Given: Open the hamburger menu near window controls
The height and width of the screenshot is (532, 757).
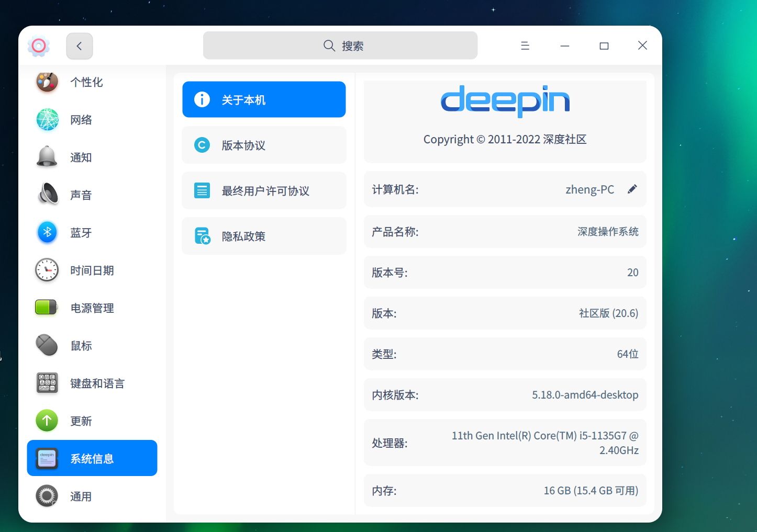Looking at the screenshot, I should 525,46.
